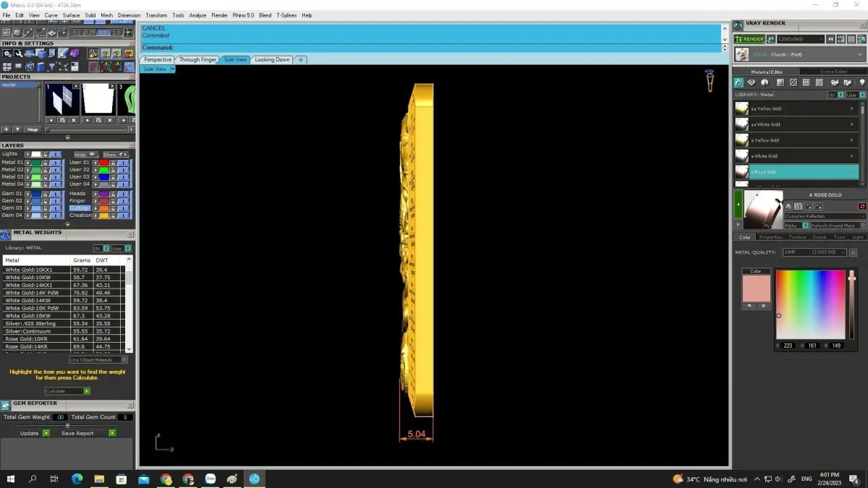Image resolution: width=868 pixels, height=488 pixels.
Task: Select the sphere material library icon
Action: click(765, 82)
